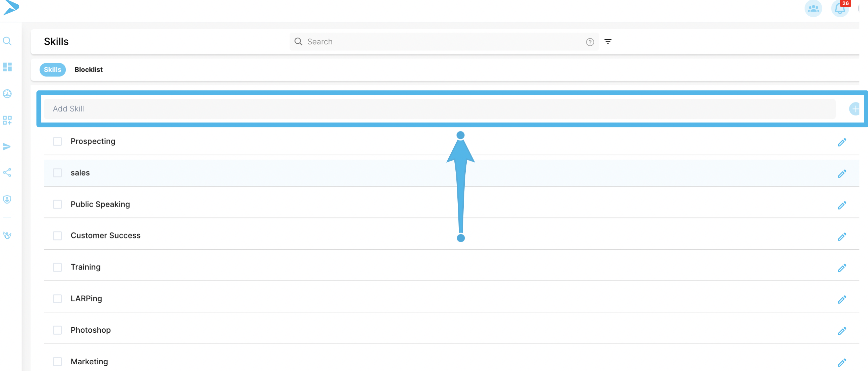Edit the Public Speaking skill via pencil
The image size is (868, 371).
842,206
